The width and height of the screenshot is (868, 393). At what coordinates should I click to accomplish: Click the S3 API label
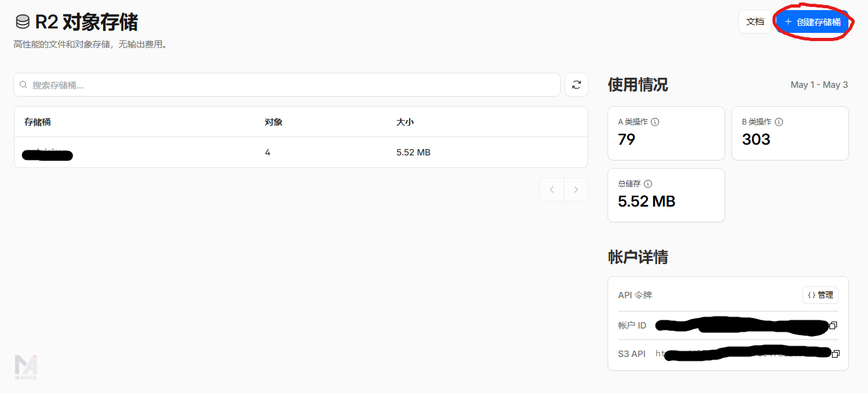click(x=632, y=354)
